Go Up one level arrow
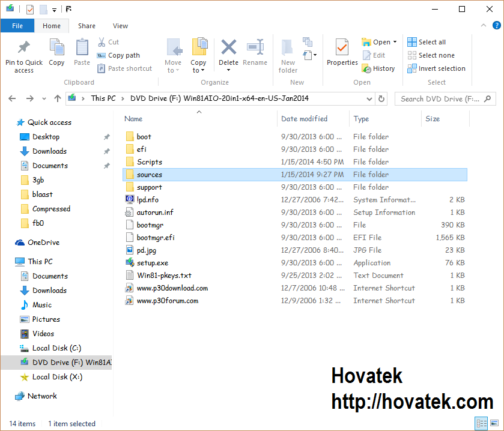The width and height of the screenshot is (504, 431). [58, 98]
